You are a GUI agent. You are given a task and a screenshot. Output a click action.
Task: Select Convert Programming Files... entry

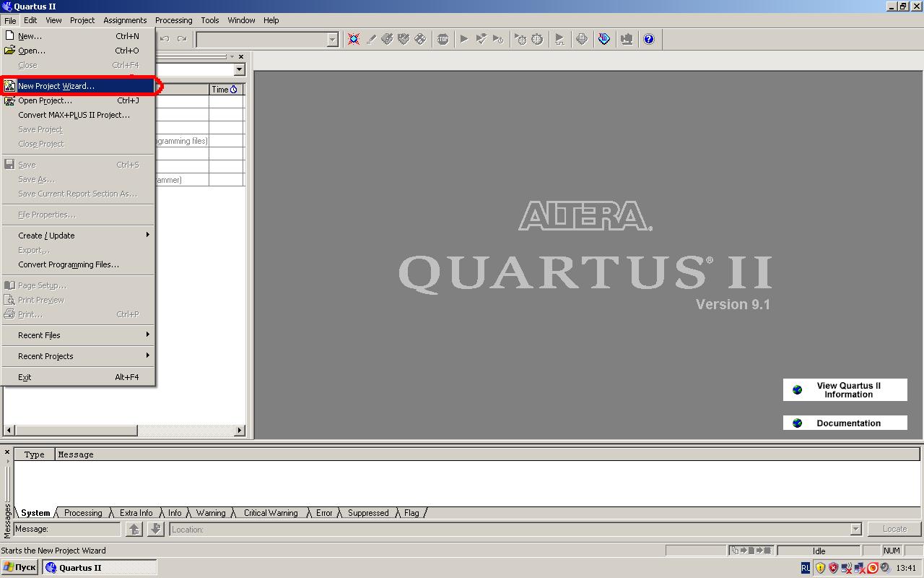pos(78,264)
